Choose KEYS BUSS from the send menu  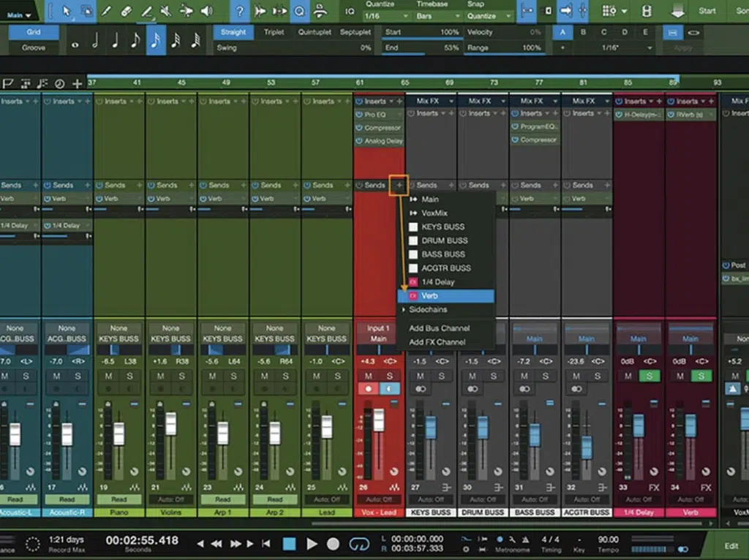pos(445,227)
